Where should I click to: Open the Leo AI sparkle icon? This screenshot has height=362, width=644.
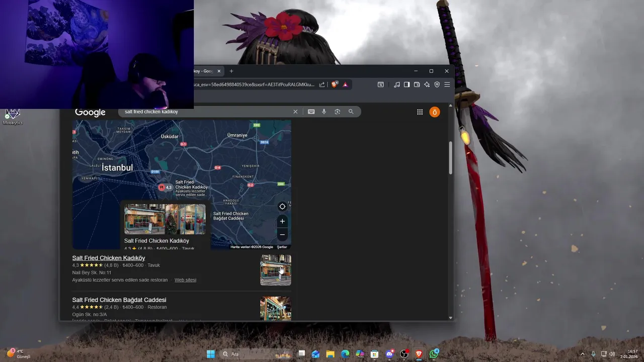(427, 84)
